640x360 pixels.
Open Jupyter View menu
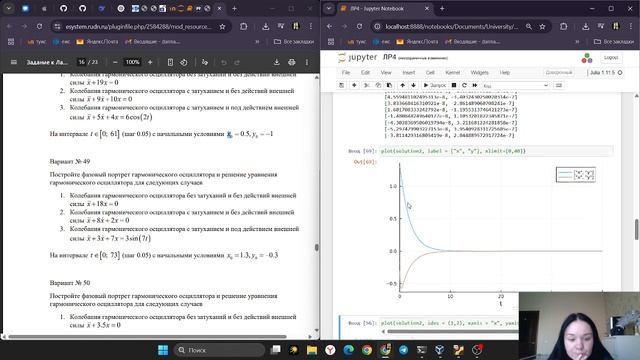click(x=386, y=73)
